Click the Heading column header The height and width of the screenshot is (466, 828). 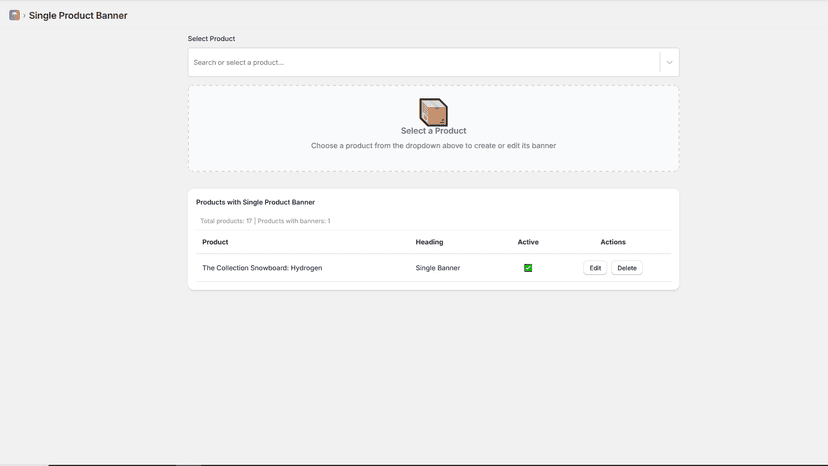click(429, 242)
